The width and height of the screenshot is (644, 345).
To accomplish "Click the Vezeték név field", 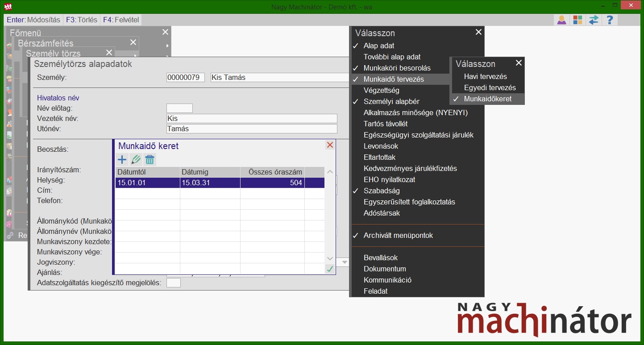I will tap(252, 119).
